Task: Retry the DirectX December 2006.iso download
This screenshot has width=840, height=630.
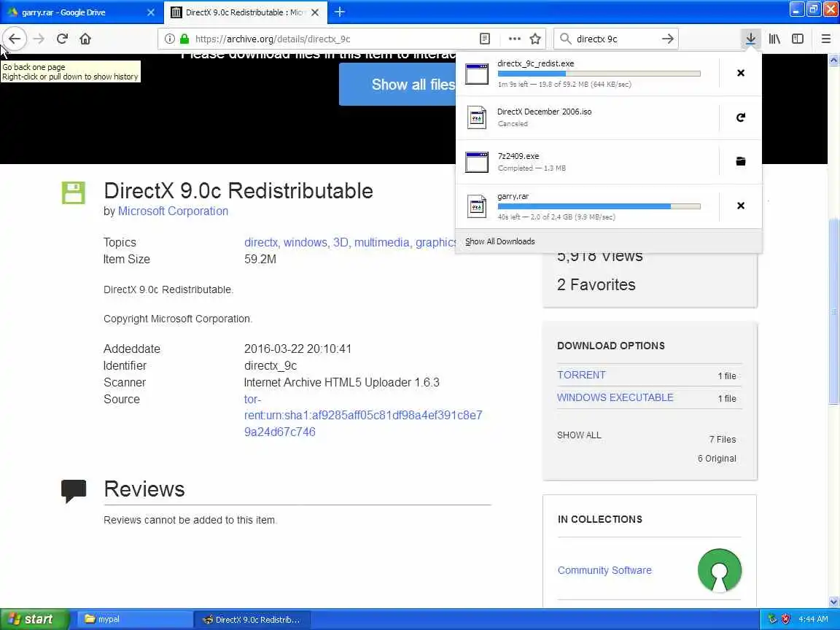Action: point(740,117)
